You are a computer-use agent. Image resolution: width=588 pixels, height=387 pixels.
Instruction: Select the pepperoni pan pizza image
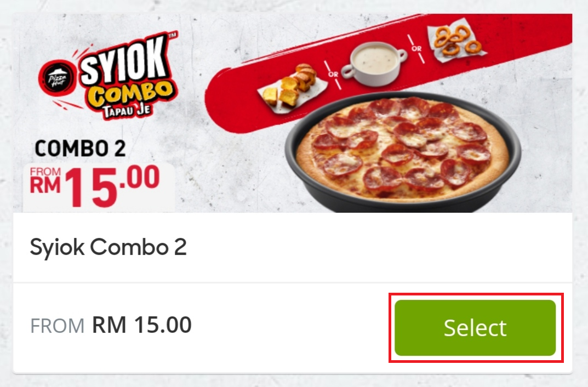pyautogui.click(x=402, y=152)
